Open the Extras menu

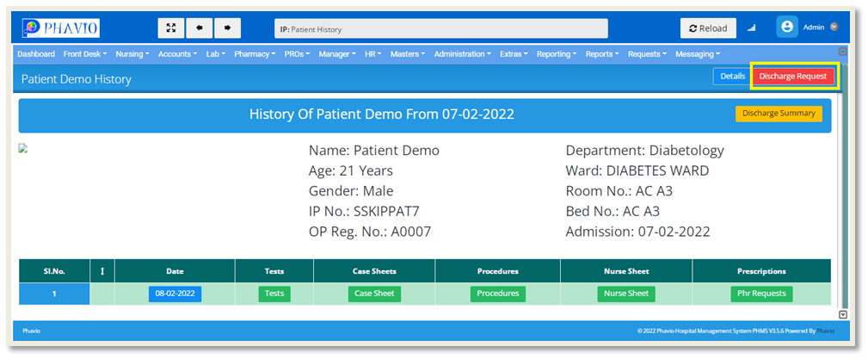click(x=514, y=54)
